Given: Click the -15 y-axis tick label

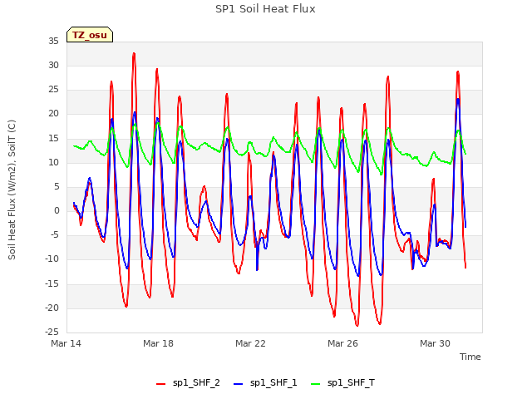Looking at the screenshot, I should [x=52, y=283].
